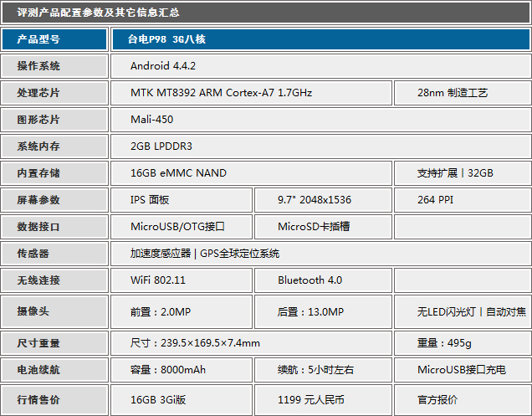Click the table title 评测产品配置参数及其它信息汇总
Viewport: 532px width, 416px height.
click(98, 13)
